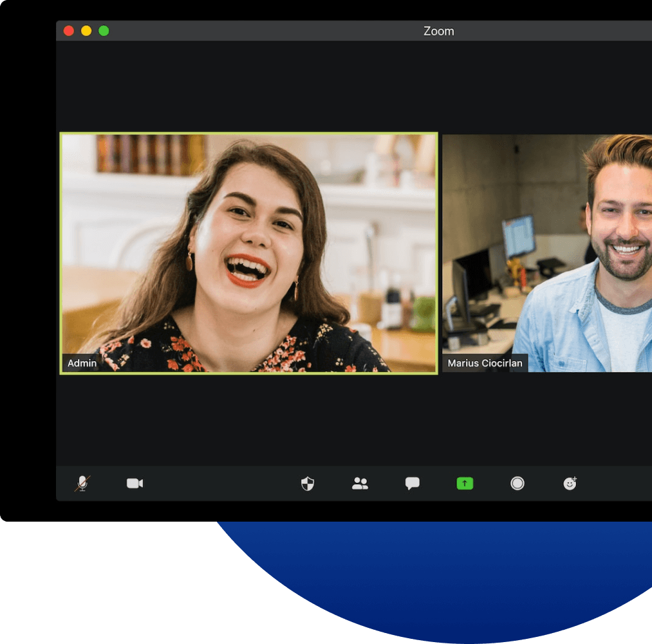The image size is (652, 644).
Task: Enter full screen with the green window button
Action: [104, 31]
